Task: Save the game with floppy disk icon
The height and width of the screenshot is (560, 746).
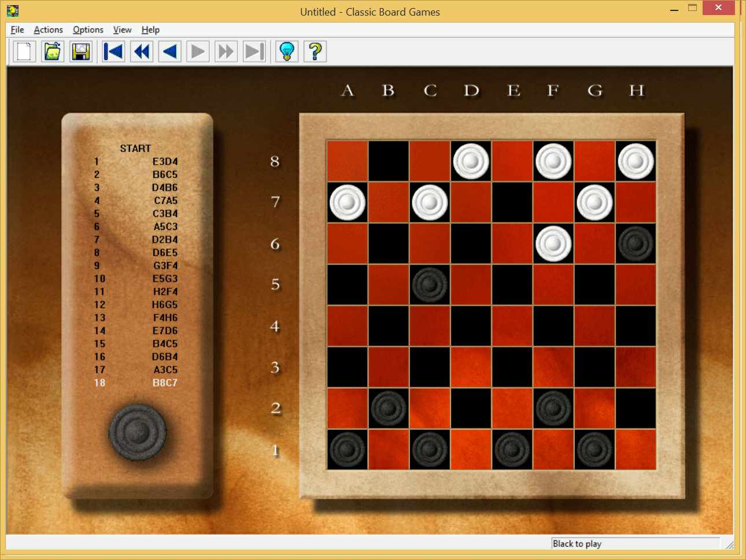Action: coord(81,51)
